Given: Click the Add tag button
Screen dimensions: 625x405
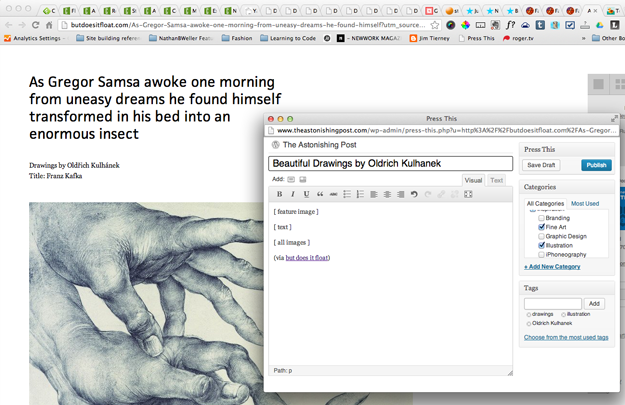Looking at the screenshot, I should pos(594,304).
